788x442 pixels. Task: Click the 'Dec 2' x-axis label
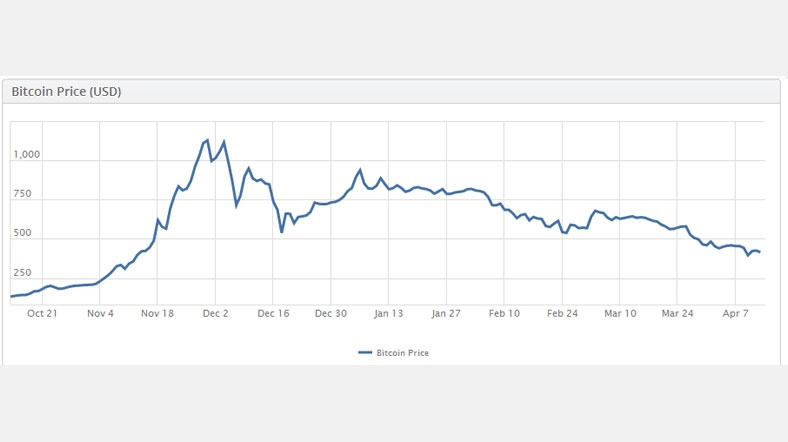coord(215,313)
